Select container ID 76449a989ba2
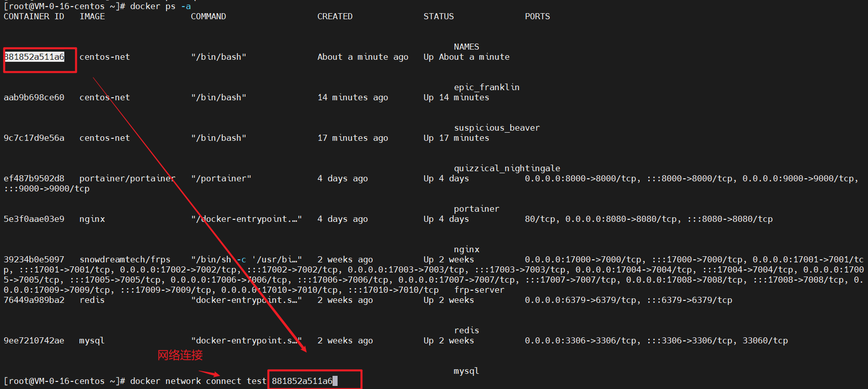Viewport: 868px width, 389px height. tap(34, 300)
